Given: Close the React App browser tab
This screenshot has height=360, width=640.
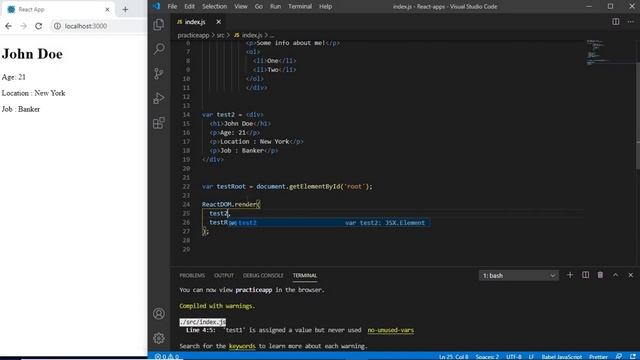Looking at the screenshot, I should click(107, 9).
